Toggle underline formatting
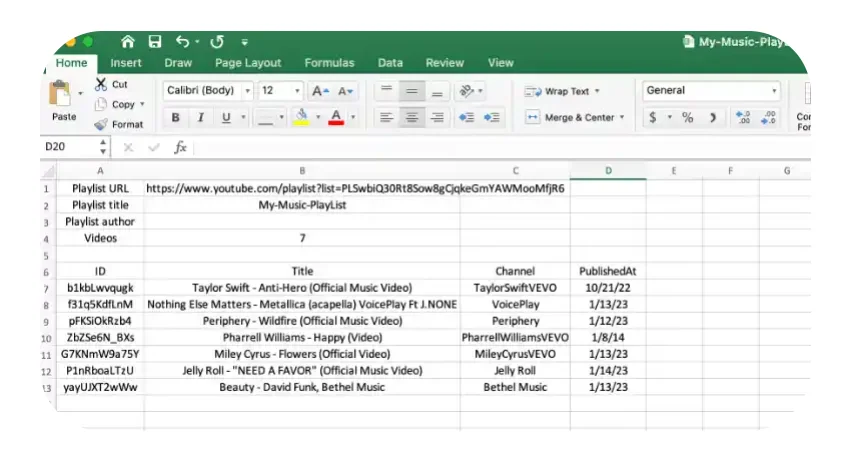Image resolution: width=860 pixels, height=449 pixels. coord(226,117)
